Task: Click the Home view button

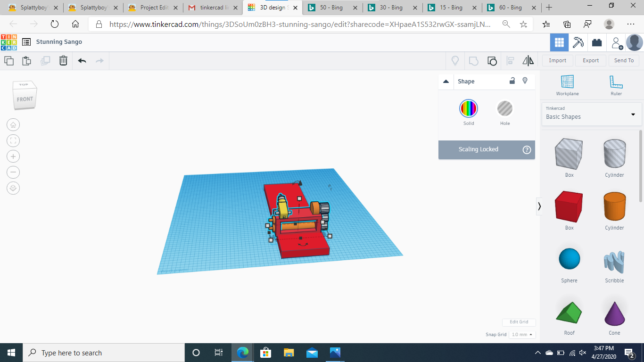Action: [13, 125]
